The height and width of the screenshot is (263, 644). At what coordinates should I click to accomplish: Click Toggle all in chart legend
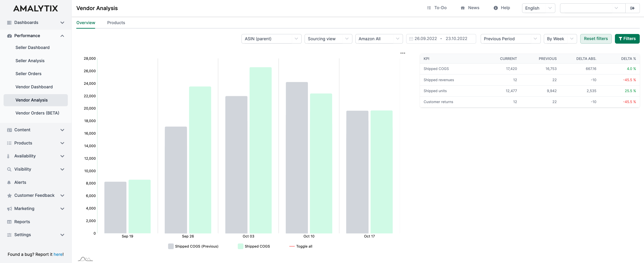click(x=301, y=246)
